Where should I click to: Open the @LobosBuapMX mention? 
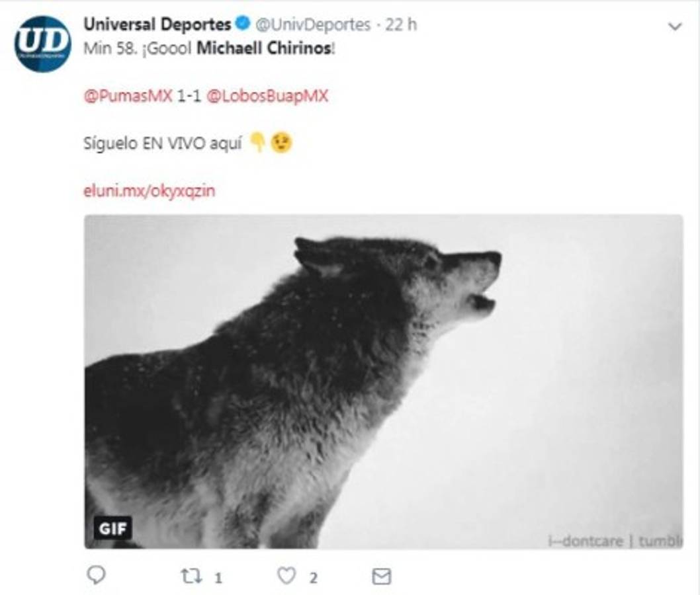267,96
